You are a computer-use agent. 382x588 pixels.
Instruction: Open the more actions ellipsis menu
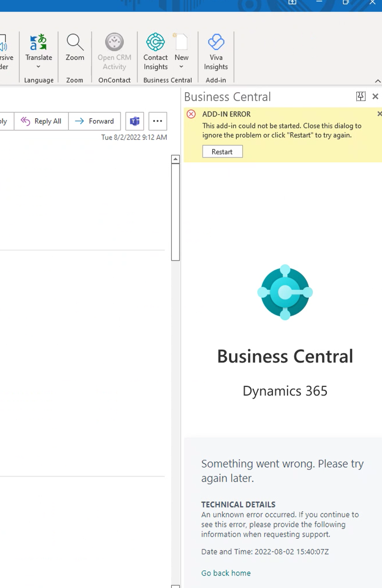(x=158, y=121)
